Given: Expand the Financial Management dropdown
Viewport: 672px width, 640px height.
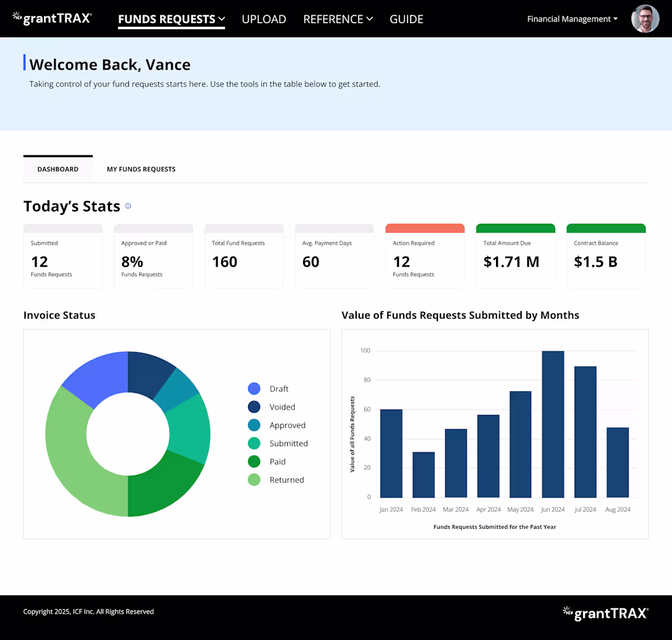Looking at the screenshot, I should pyautogui.click(x=572, y=19).
